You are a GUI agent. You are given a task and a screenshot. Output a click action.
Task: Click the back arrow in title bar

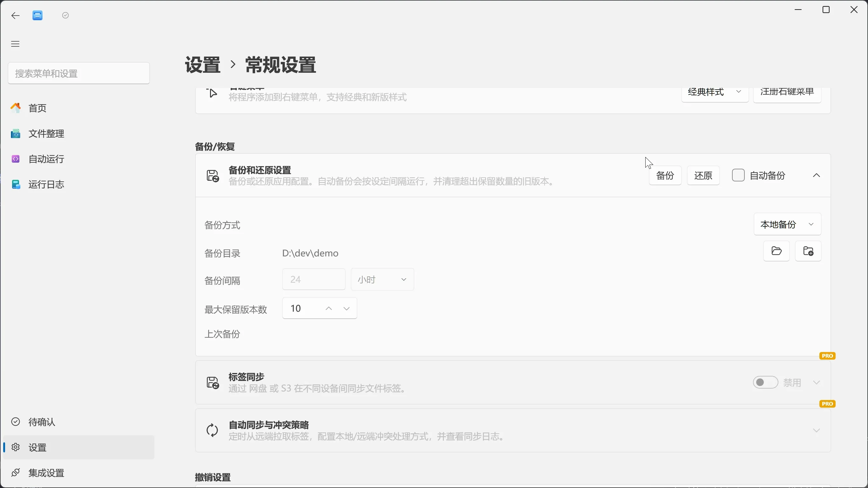pos(16,16)
